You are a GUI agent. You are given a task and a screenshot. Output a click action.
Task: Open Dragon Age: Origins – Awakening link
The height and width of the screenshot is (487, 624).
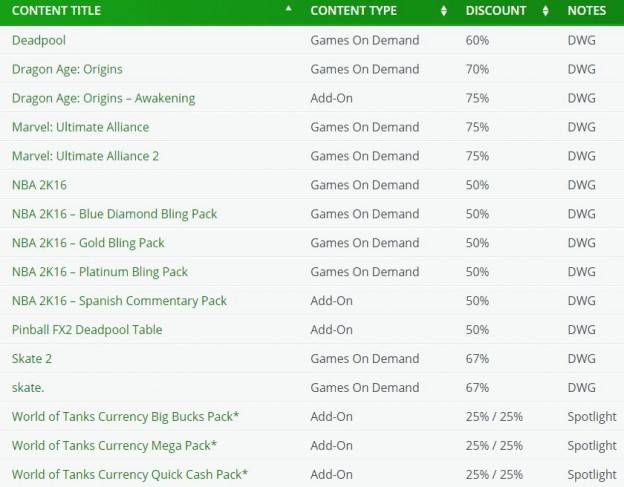103,98
